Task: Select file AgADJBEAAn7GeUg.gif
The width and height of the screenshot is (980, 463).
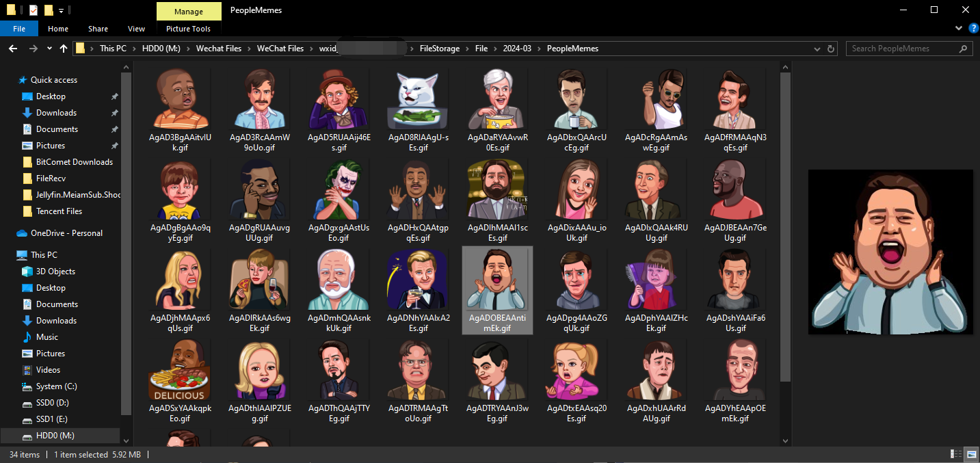Action: click(735, 200)
